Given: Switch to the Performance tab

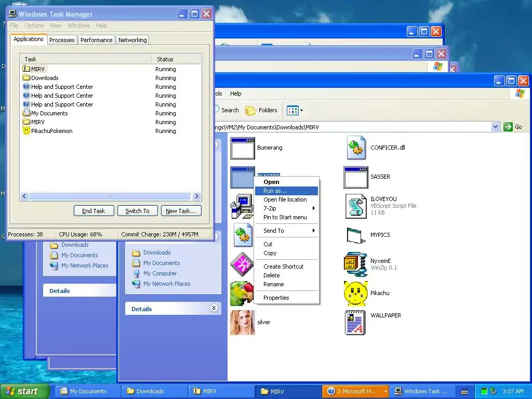Looking at the screenshot, I should pyautogui.click(x=96, y=40).
